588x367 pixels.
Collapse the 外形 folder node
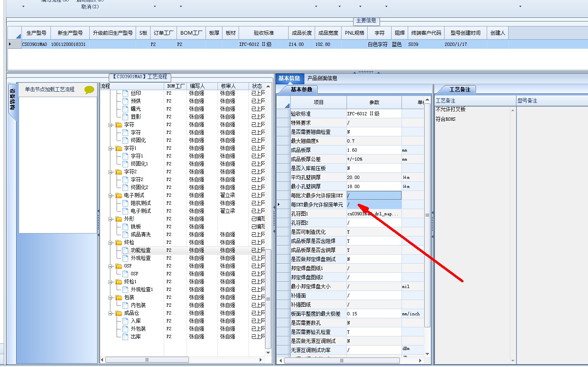coord(111,219)
